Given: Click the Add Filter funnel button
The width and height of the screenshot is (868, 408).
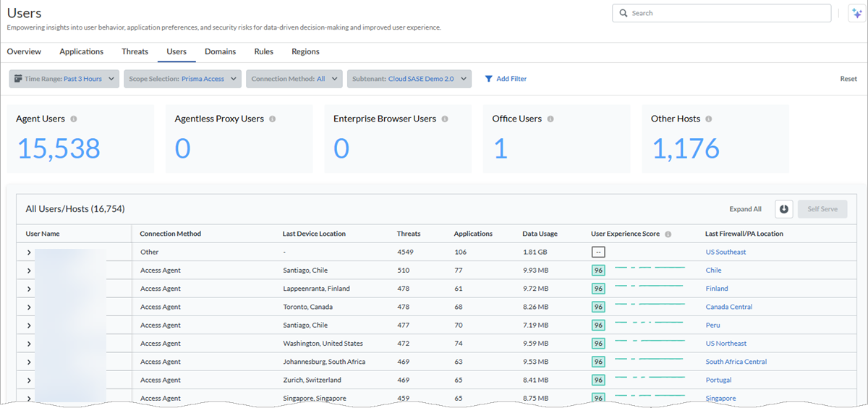Looking at the screenshot, I should coord(506,79).
